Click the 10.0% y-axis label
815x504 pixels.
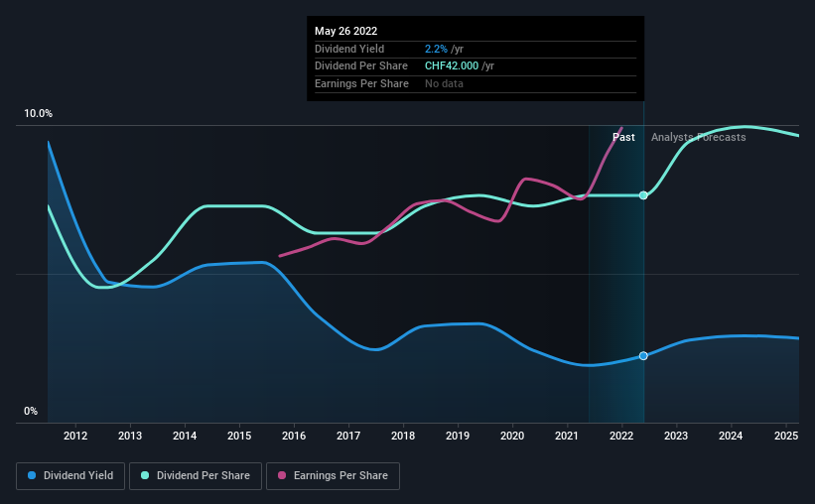pos(38,113)
